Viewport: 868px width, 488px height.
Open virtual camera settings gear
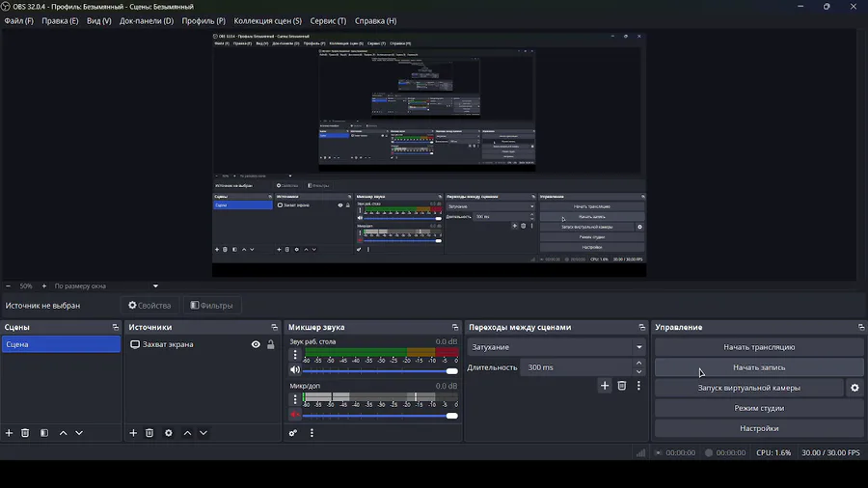854,388
